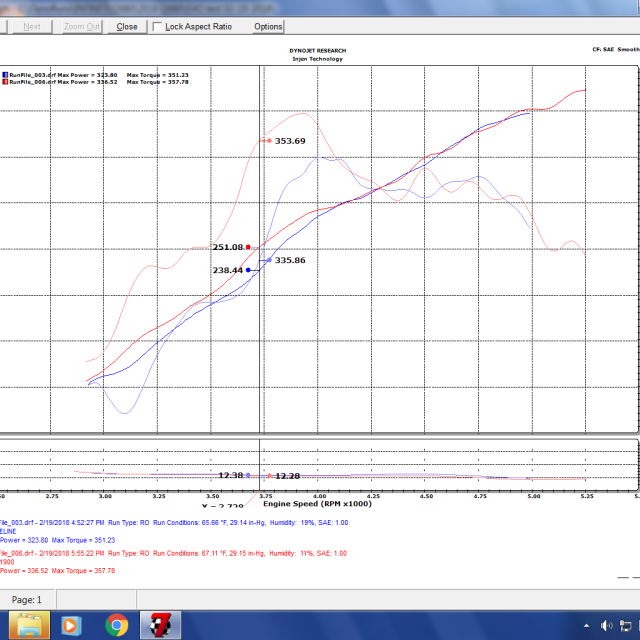Viewport: 640px width, 640px height.
Task: Click the Injen dyno app taskbar icon
Action: tap(160, 625)
